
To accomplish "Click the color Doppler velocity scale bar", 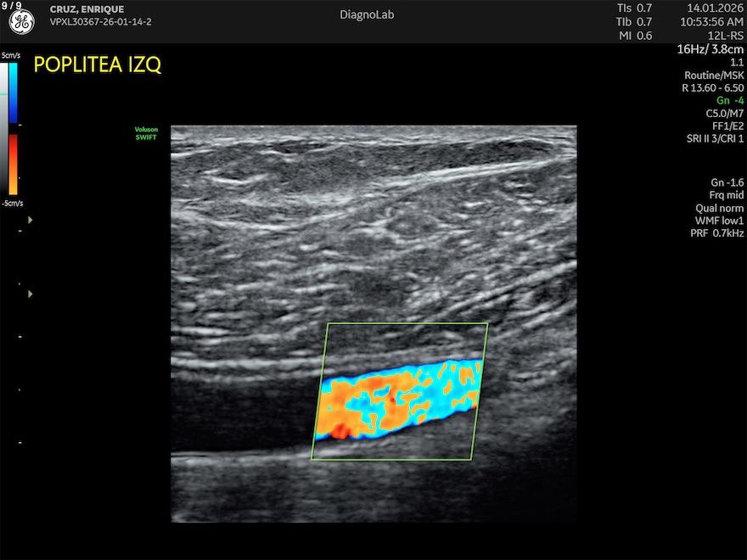I will pyautogui.click(x=13, y=129).
